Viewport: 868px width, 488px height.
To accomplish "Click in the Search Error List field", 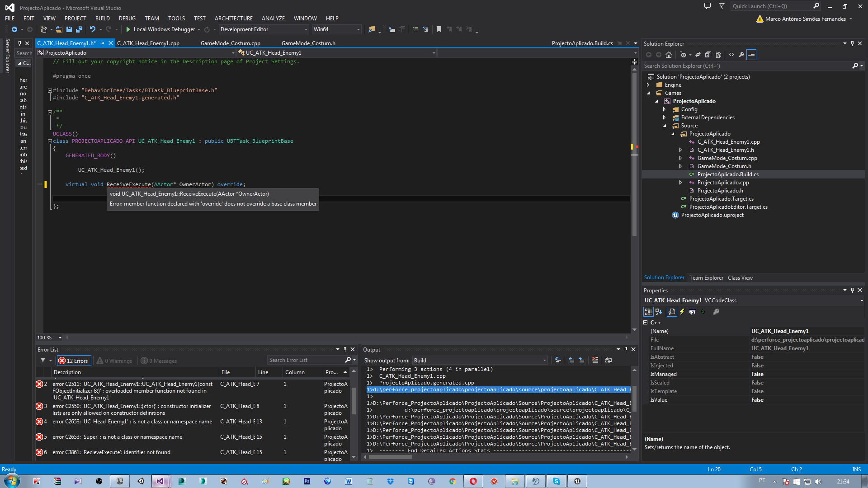I will tap(305, 360).
